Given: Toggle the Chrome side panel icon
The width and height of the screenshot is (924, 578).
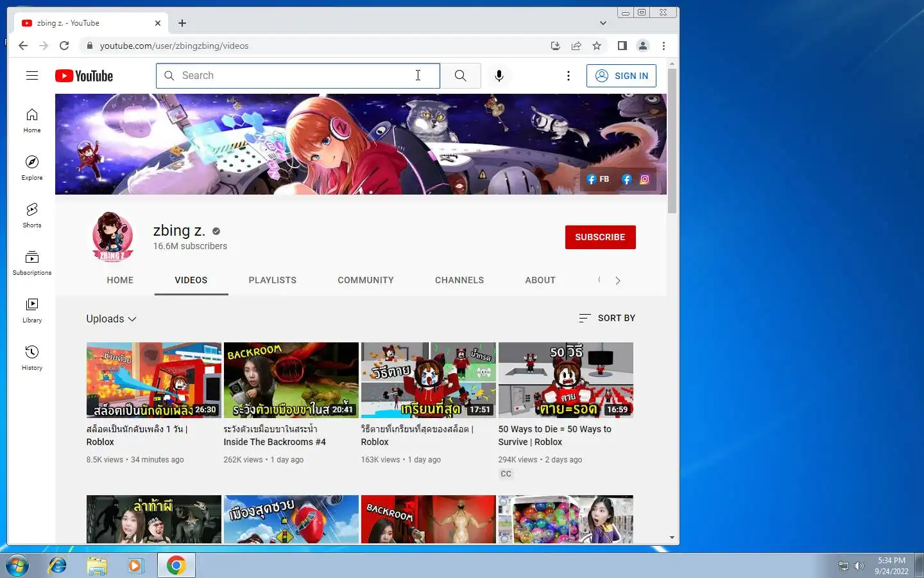Looking at the screenshot, I should point(622,46).
